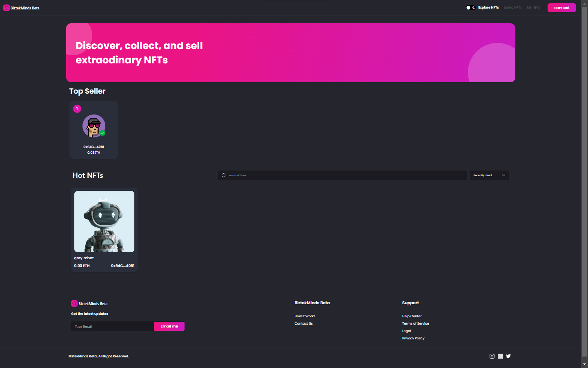The image size is (588, 368).
Task: Go to Explore NFTs tab
Action: click(488, 8)
